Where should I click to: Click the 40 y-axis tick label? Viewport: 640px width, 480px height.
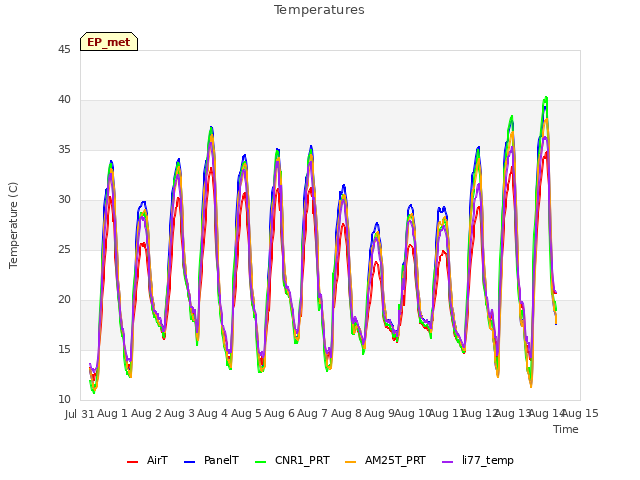click(x=64, y=100)
